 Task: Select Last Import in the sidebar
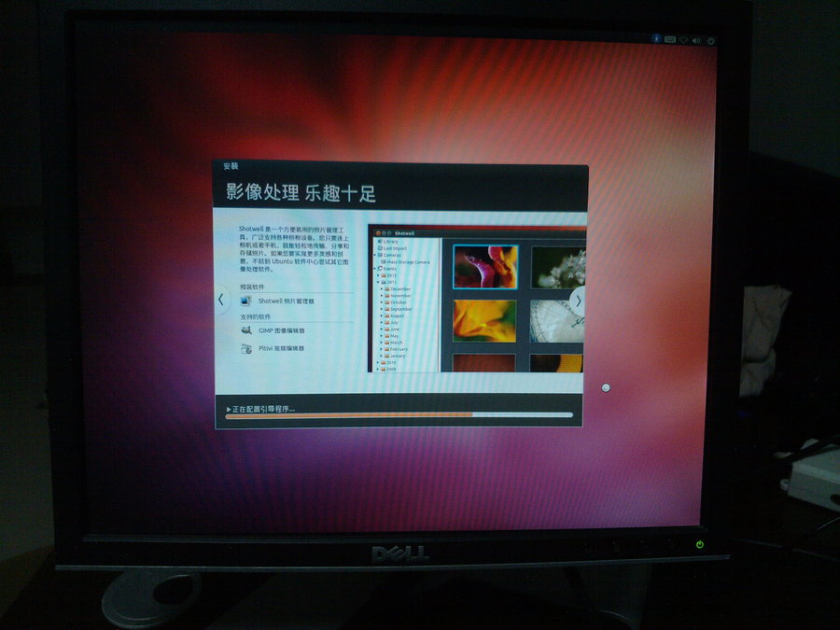pyautogui.click(x=393, y=248)
